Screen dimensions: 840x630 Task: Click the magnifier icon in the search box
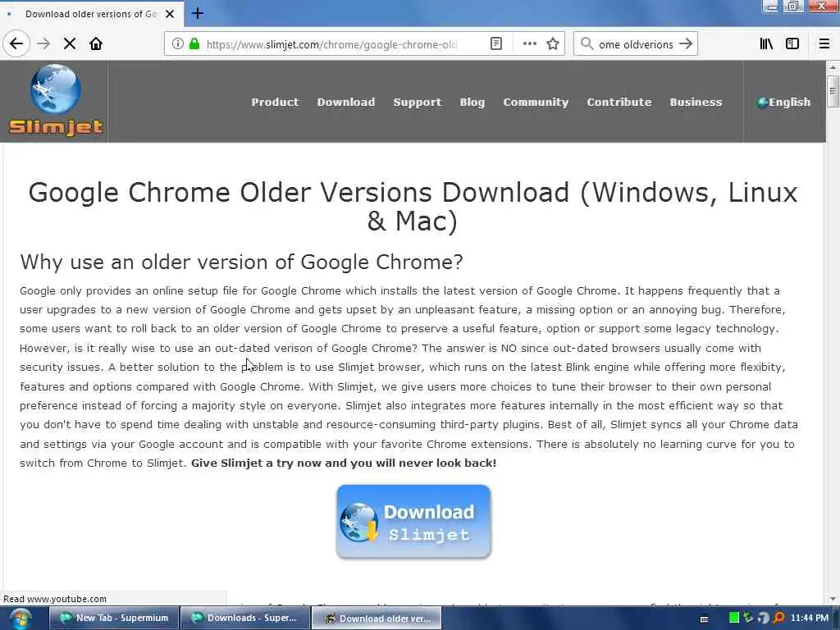click(587, 44)
